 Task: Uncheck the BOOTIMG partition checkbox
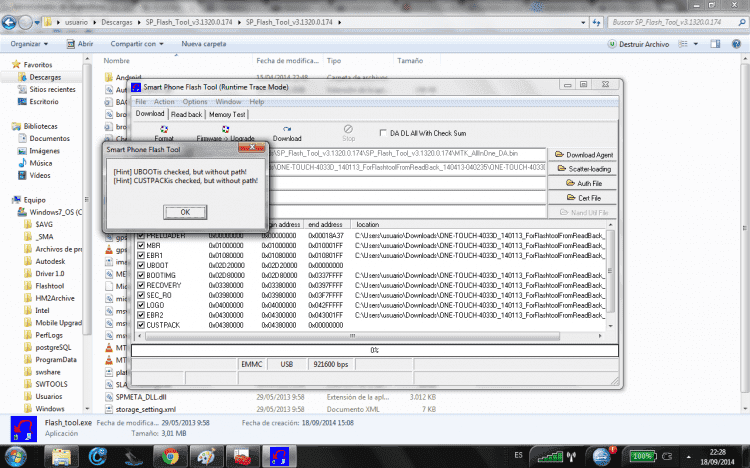pos(141,275)
